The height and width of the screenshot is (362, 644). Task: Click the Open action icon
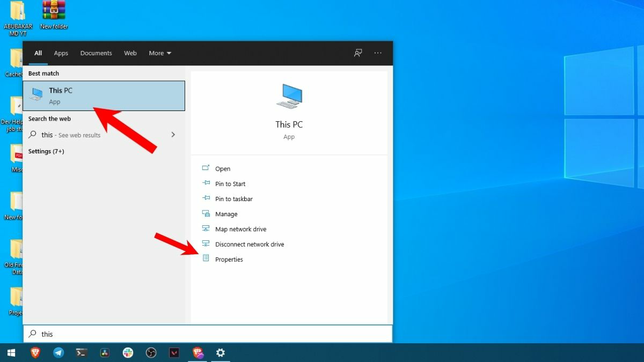coord(206,168)
